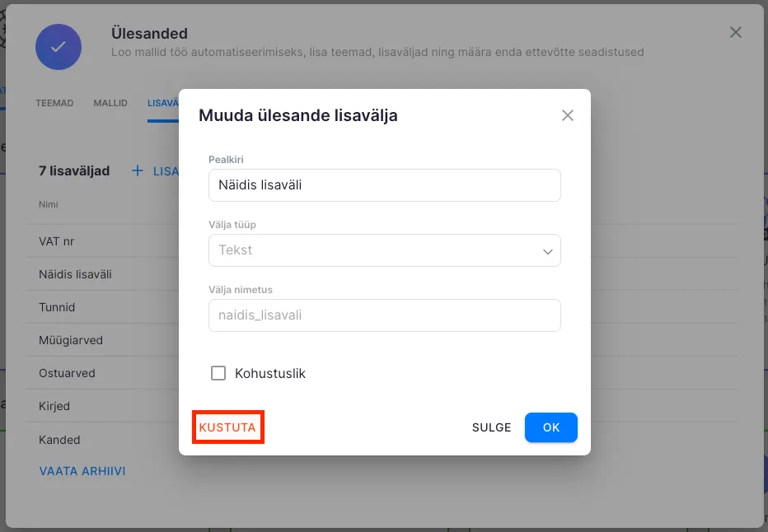Close the Ülesanded settings panel

click(x=736, y=32)
